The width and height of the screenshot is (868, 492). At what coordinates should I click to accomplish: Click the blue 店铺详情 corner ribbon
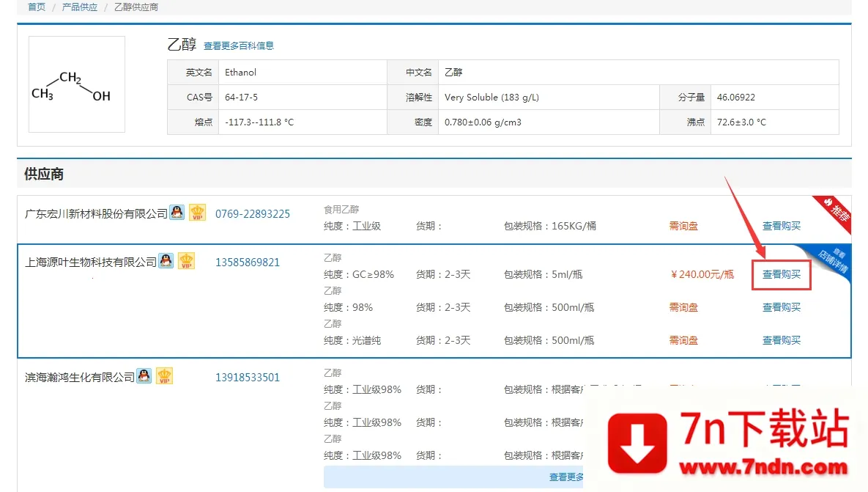tap(834, 260)
